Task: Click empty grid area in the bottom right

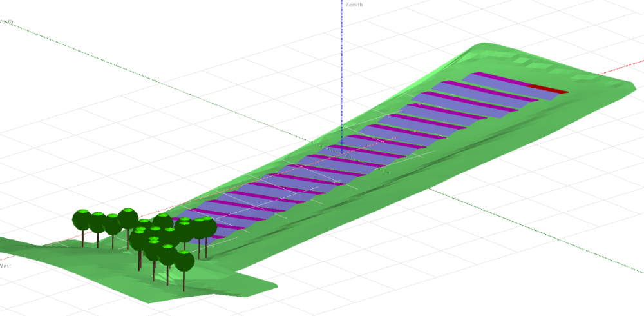Action: (547, 284)
